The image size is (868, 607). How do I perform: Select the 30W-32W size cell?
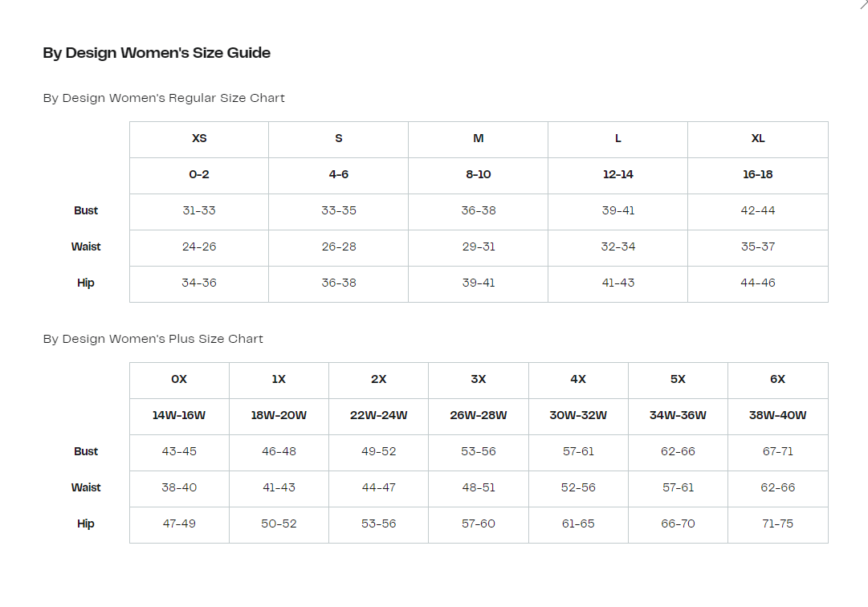pyautogui.click(x=578, y=415)
